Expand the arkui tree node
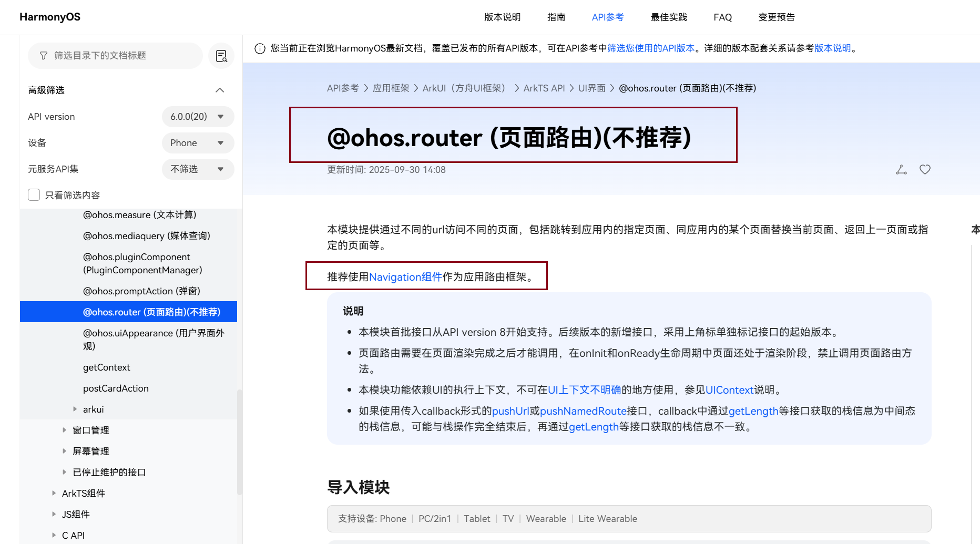 75,409
